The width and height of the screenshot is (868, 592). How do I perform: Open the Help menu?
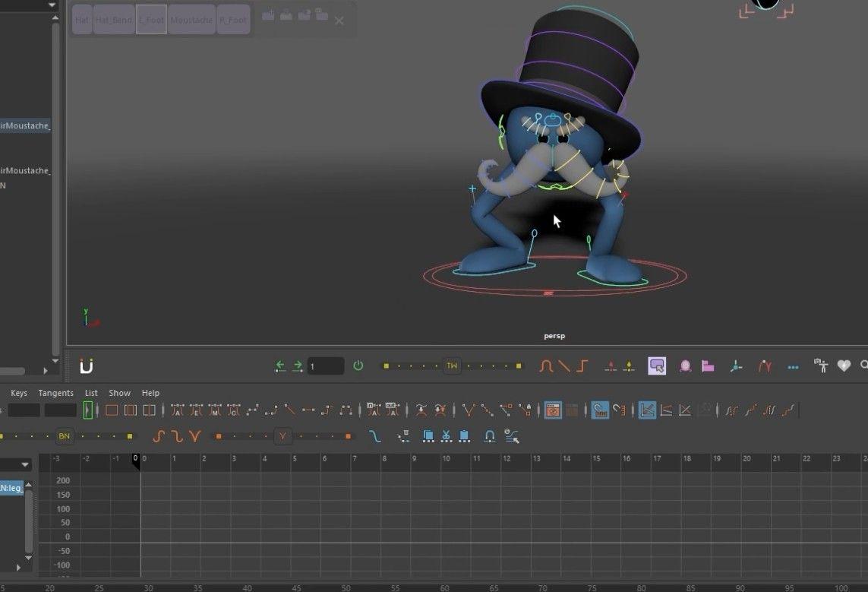pos(150,393)
